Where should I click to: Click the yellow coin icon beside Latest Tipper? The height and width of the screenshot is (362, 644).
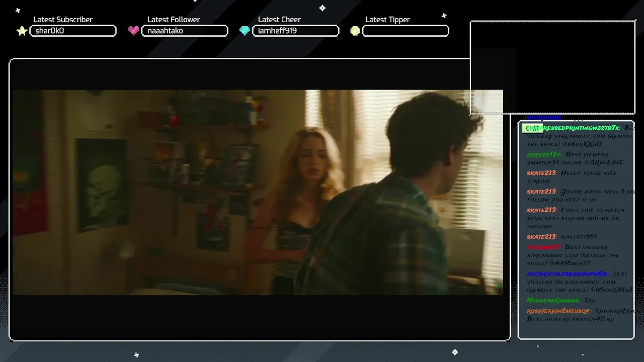355,31
